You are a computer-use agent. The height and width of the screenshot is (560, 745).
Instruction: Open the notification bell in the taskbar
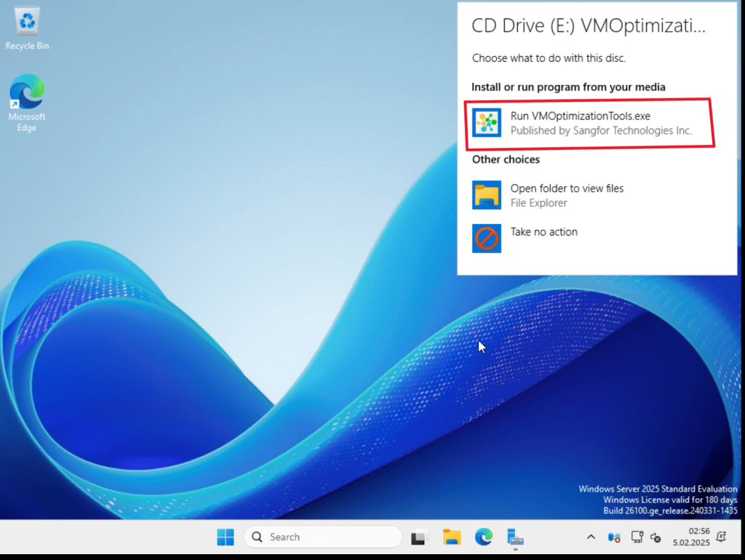[x=721, y=537]
